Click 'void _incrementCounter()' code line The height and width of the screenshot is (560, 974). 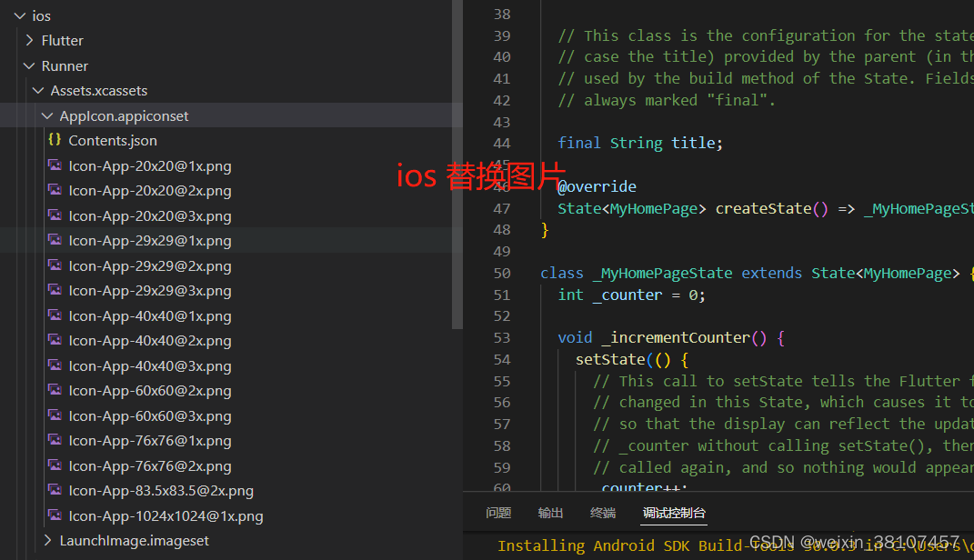(x=671, y=338)
